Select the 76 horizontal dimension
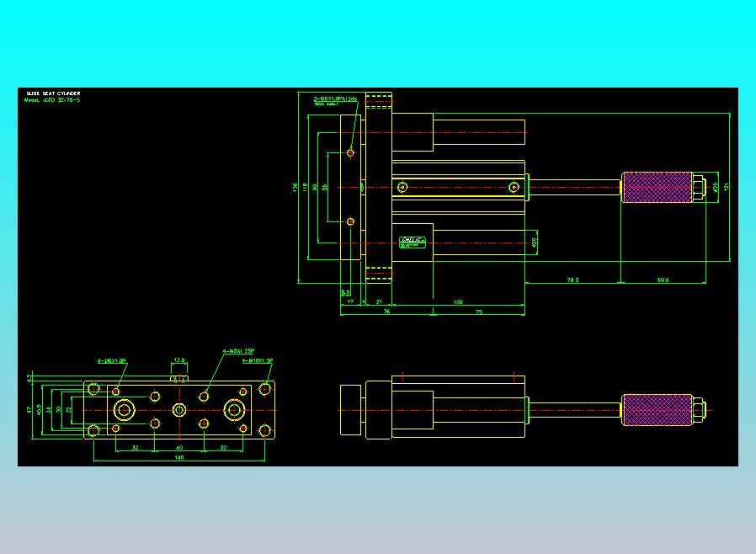 point(386,312)
